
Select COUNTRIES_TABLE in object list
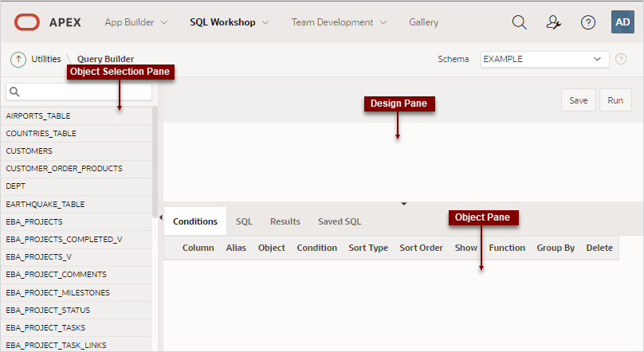77,134
